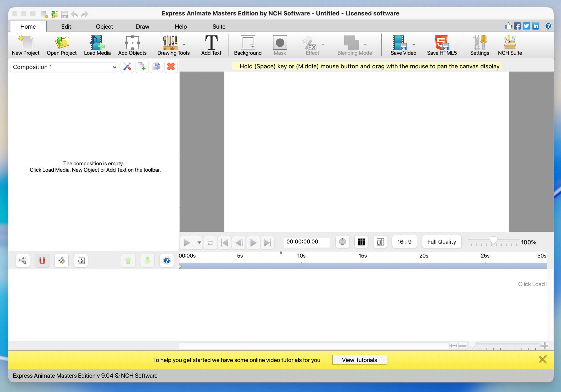The width and height of the screenshot is (561, 392).
Task: Toggle loop playback button
Action: tap(210, 243)
